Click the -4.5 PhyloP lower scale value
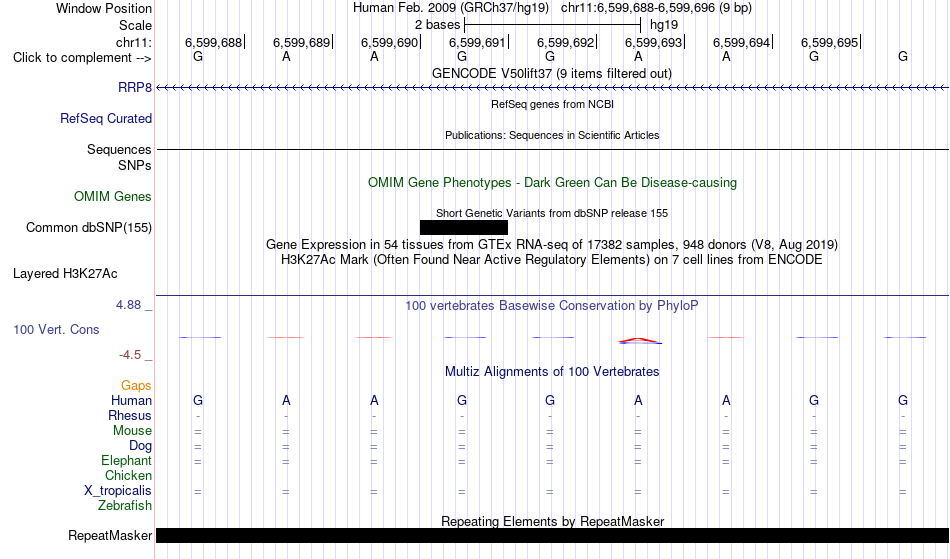The image size is (950, 559). click(130, 354)
